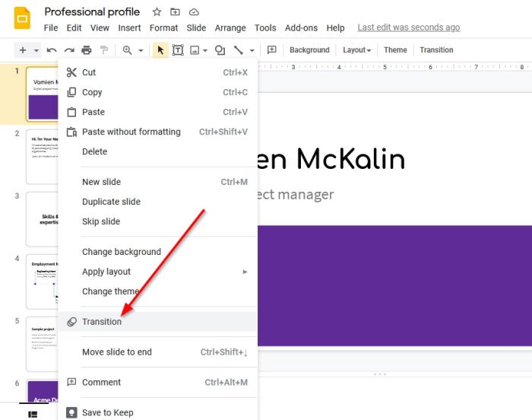
Task: Star the Professional profile presentation
Action: (x=157, y=12)
